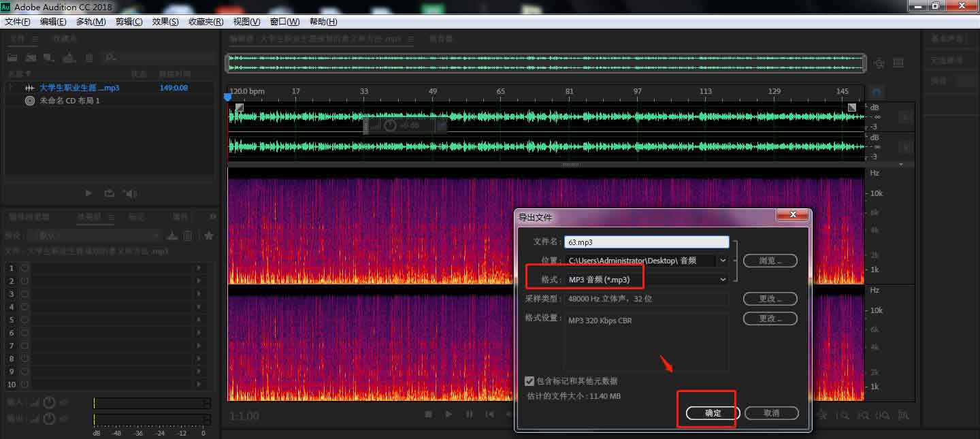The width and height of the screenshot is (980, 439).
Task: Expand the 大学生职业生涯 mp3 file tree arrow
Action: tap(10, 88)
